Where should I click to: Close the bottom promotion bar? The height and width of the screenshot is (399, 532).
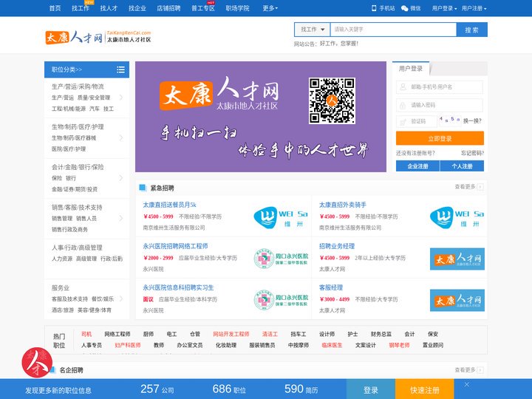[467, 384]
